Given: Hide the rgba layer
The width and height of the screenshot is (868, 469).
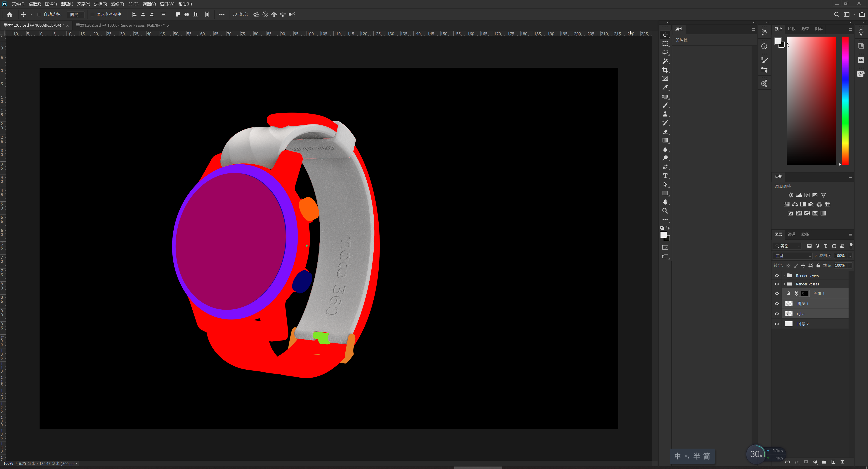Looking at the screenshot, I should pyautogui.click(x=777, y=314).
